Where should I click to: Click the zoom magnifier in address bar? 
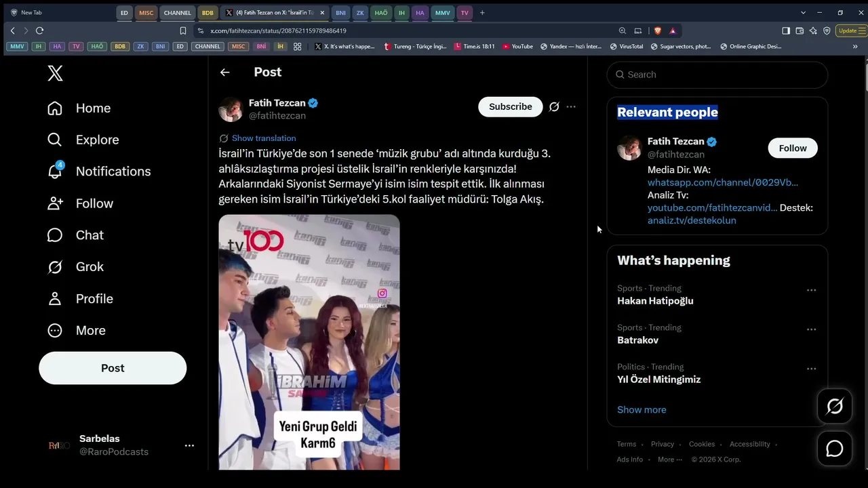(623, 30)
